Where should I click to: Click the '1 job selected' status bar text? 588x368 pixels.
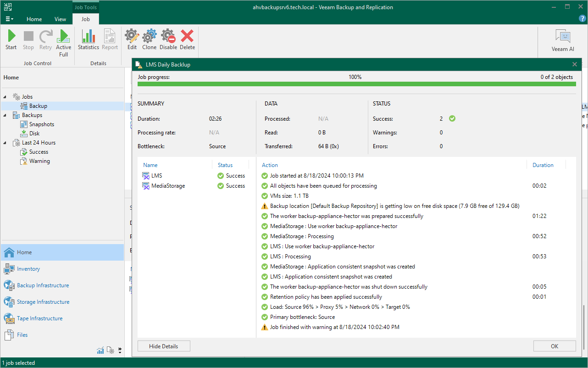(18, 363)
